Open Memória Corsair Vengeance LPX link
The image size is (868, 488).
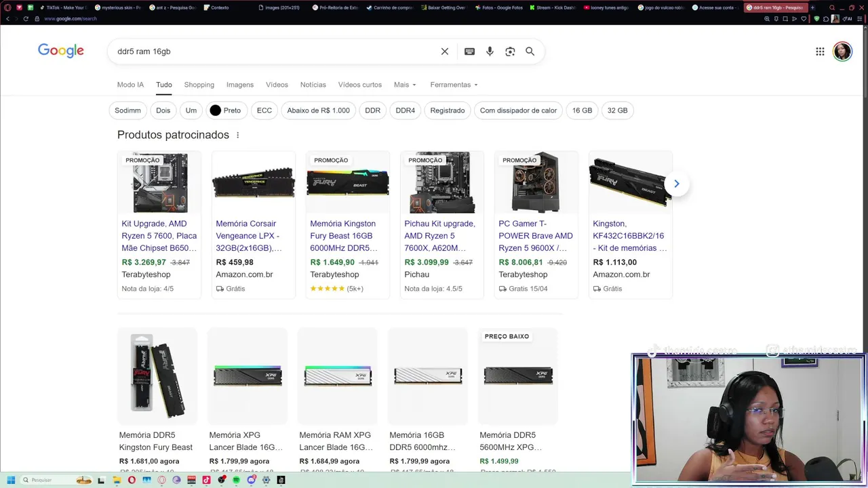tap(249, 236)
